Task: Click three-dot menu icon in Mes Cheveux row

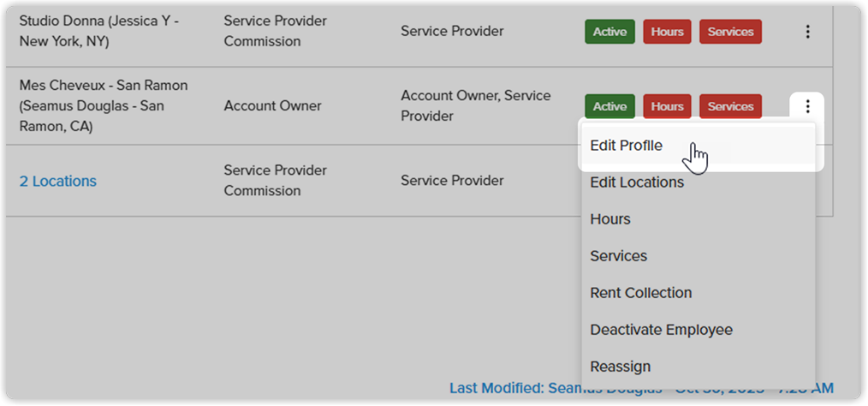Action: coord(808,105)
